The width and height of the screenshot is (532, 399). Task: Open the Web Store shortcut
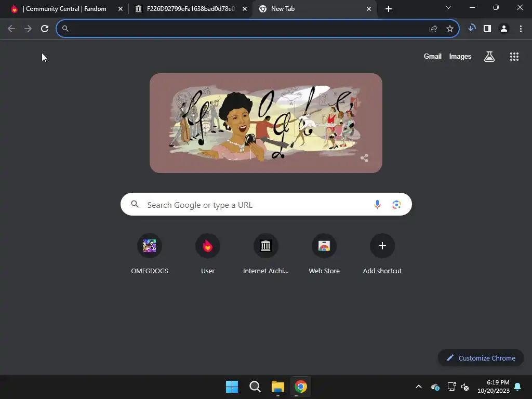click(x=324, y=254)
